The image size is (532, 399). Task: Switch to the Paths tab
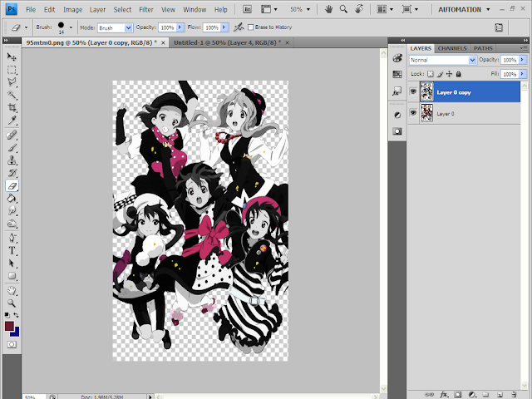(483, 48)
